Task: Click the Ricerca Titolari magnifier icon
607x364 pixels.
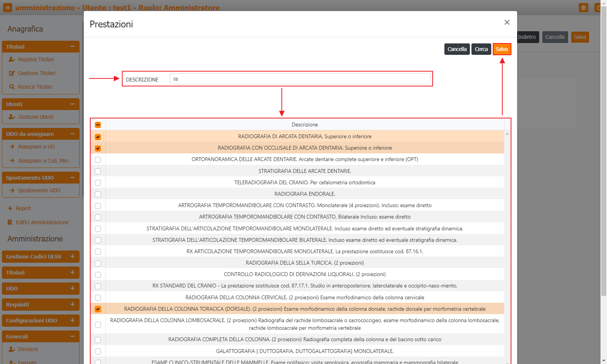Action: tap(12, 87)
